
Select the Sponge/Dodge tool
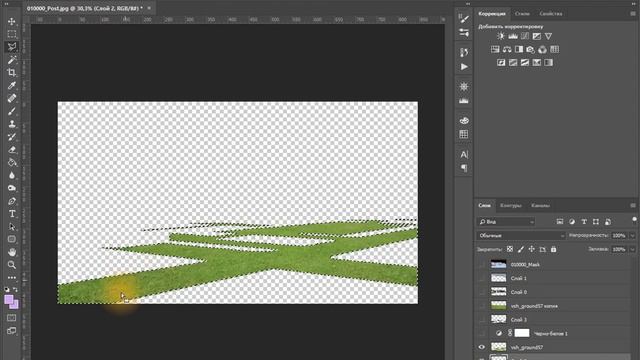[x=11, y=188]
